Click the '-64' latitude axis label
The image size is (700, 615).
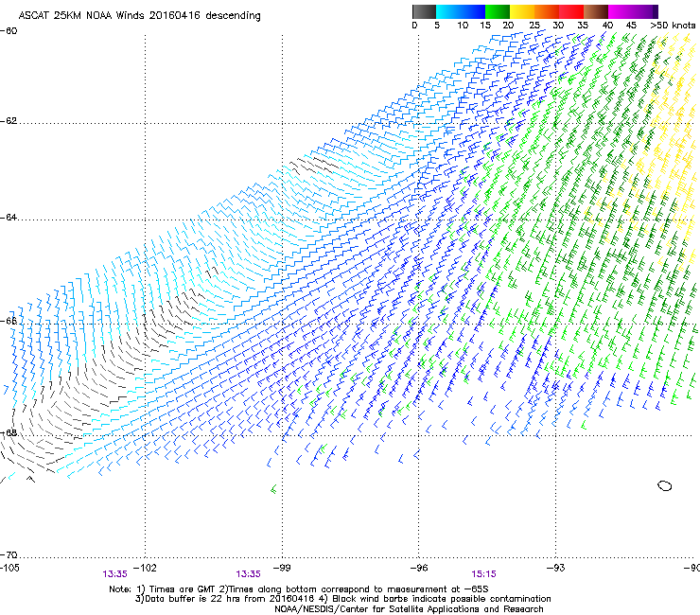pos(9,218)
